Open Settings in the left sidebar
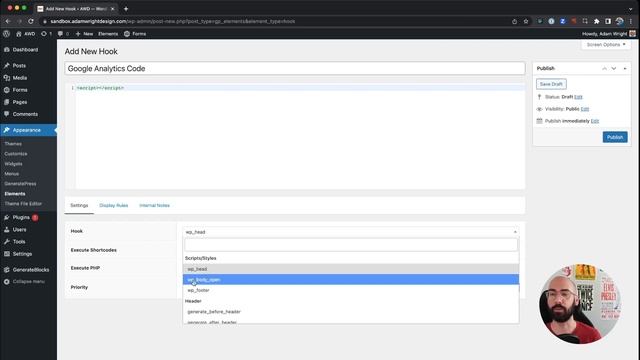The height and width of the screenshot is (360, 640). [x=22, y=254]
